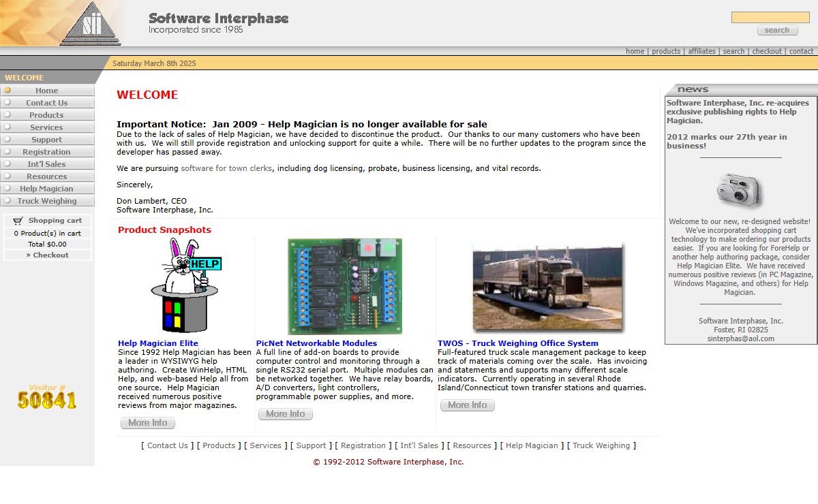Click the digital camera image in news
Viewport: 818px width, 504px height.
(740, 190)
